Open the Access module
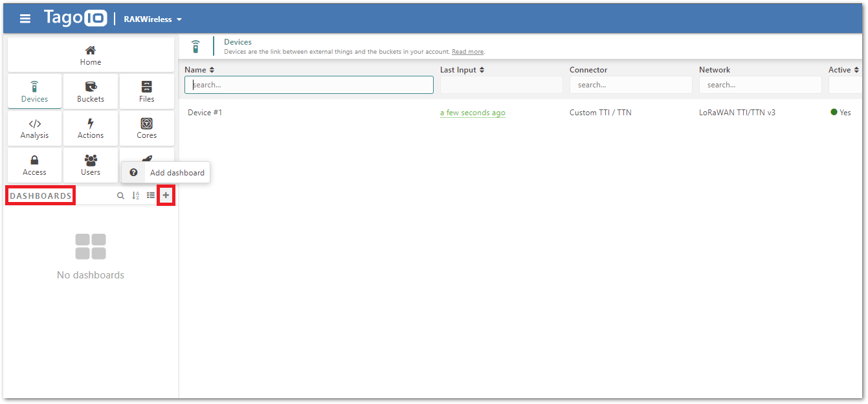868x404 pixels. [x=34, y=165]
